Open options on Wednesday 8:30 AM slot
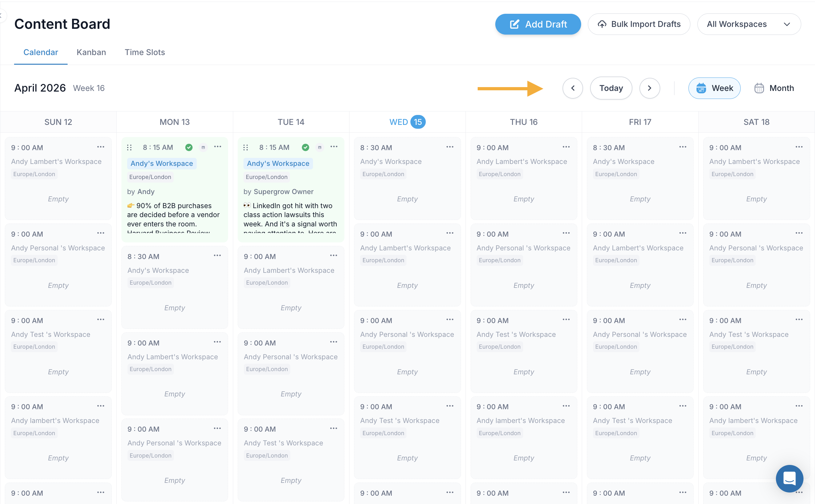This screenshot has width=815, height=504. tap(450, 147)
